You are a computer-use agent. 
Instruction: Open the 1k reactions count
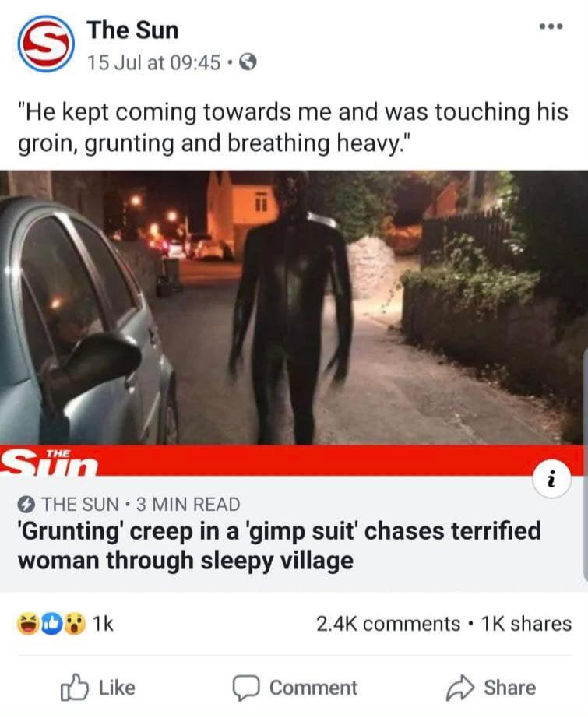click(103, 624)
